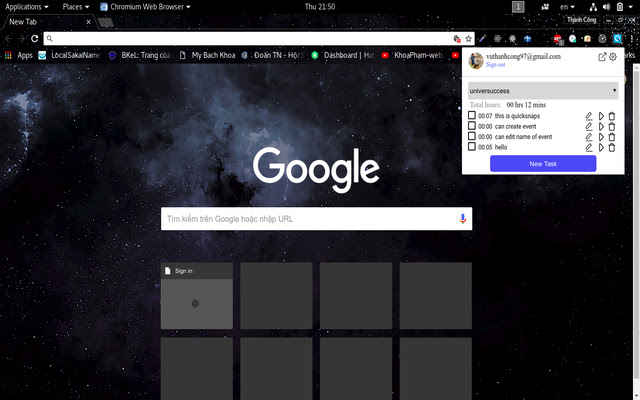The height and width of the screenshot is (400, 640).
Task: Edit the 'can create event' task
Action: click(589, 127)
